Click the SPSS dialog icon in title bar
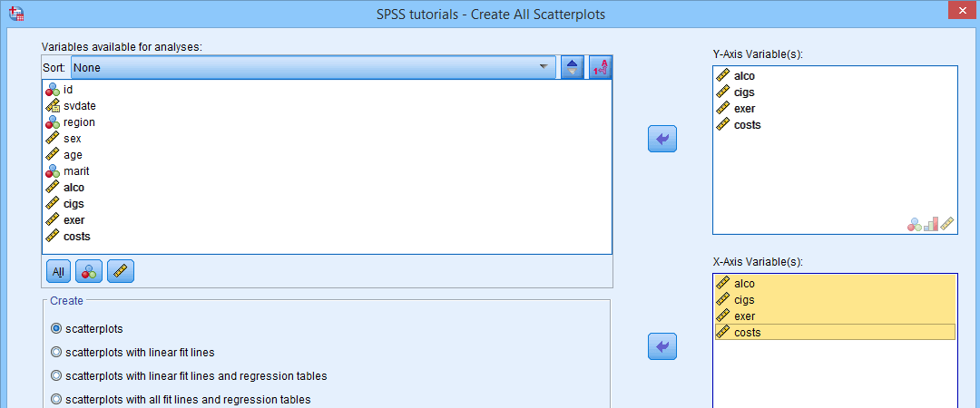This screenshot has width=980, height=408. coord(17,13)
